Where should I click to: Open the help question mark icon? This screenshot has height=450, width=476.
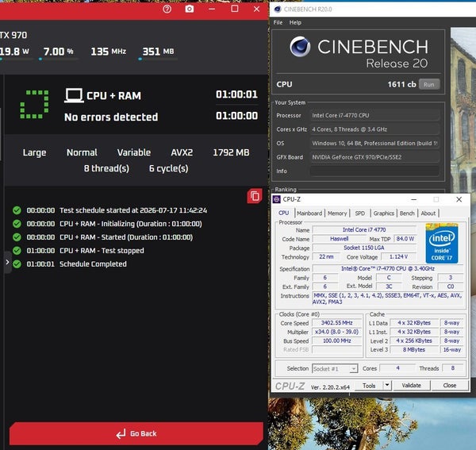[167, 9]
